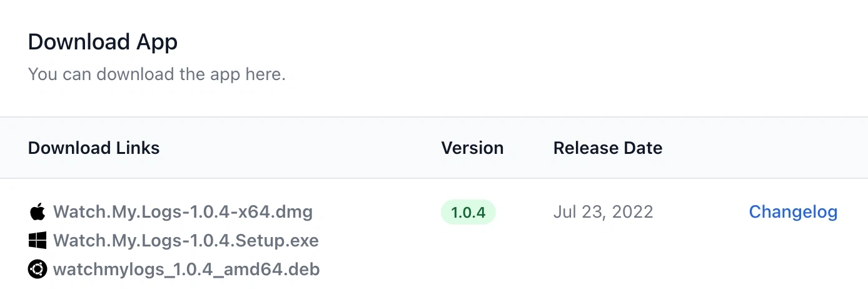The width and height of the screenshot is (868, 299).
Task: Click the Windows logo icon
Action: tap(38, 240)
